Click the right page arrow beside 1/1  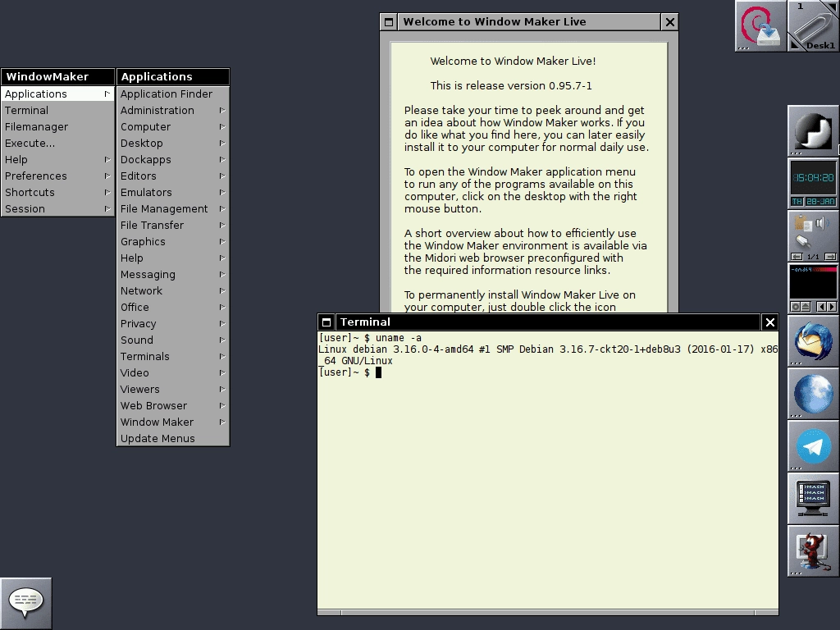point(830,257)
